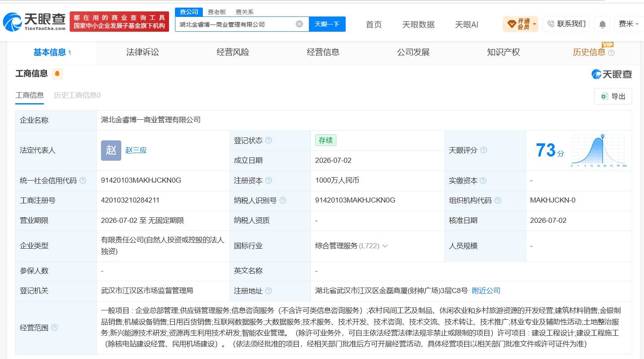Click the score distribution chart thumbnail
Viewport: 644px width, 359px height.
[598, 151]
